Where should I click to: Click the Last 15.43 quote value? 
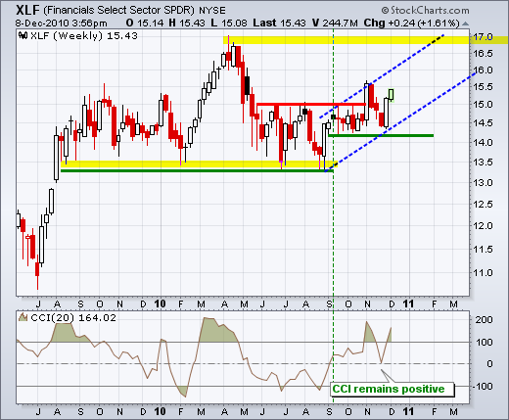coord(280,23)
